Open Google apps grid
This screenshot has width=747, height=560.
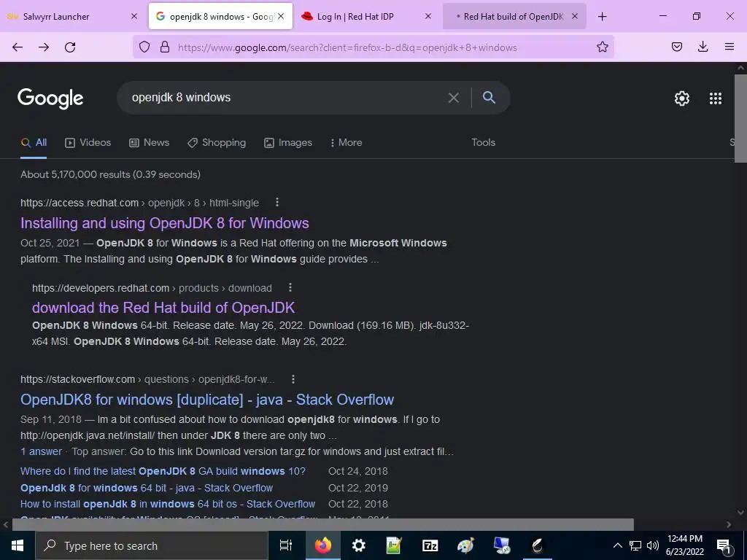pyautogui.click(x=716, y=98)
